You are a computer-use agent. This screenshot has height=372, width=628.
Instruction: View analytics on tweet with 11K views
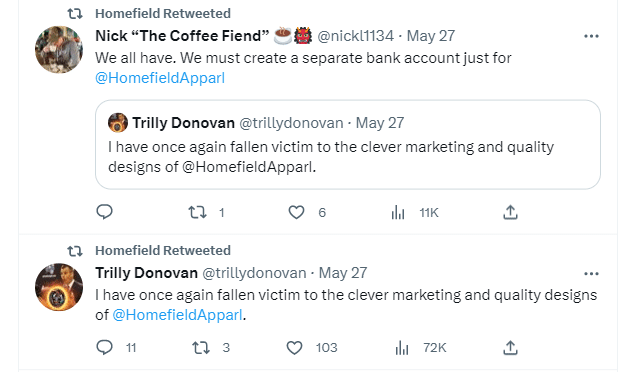coord(398,213)
